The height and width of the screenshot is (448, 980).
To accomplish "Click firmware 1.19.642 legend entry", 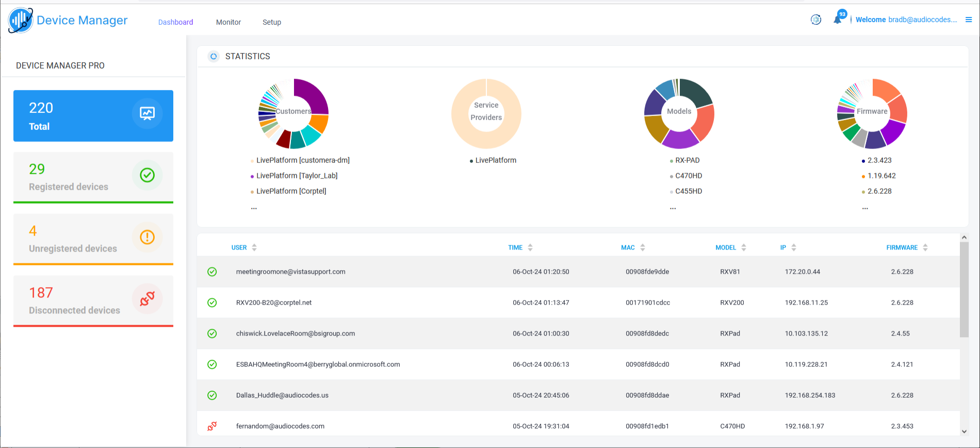I will pos(881,176).
